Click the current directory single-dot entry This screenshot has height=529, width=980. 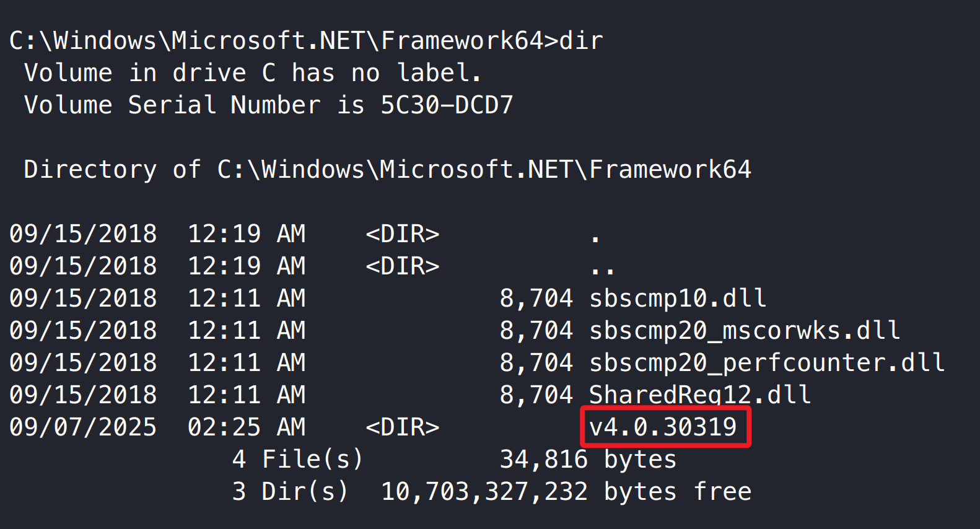click(x=595, y=238)
